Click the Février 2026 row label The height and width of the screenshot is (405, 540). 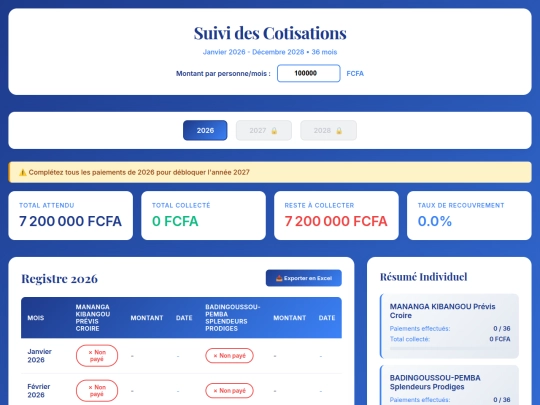39,391
